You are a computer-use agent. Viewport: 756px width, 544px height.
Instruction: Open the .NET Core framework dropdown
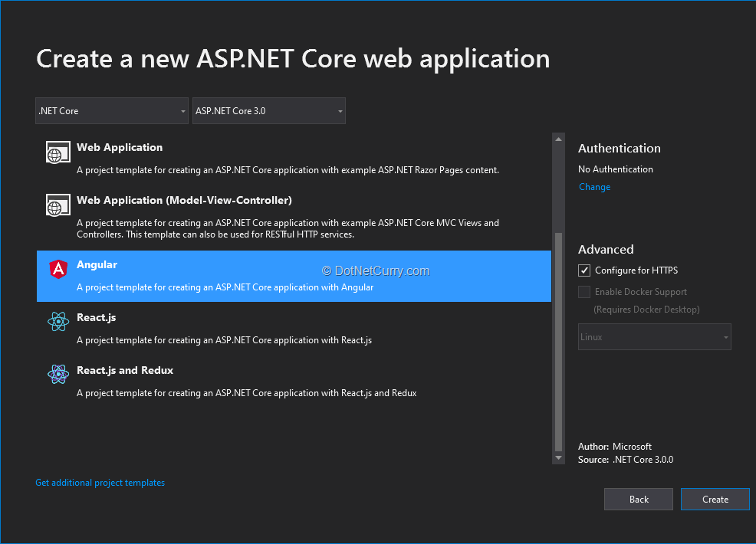[x=112, y=111]
